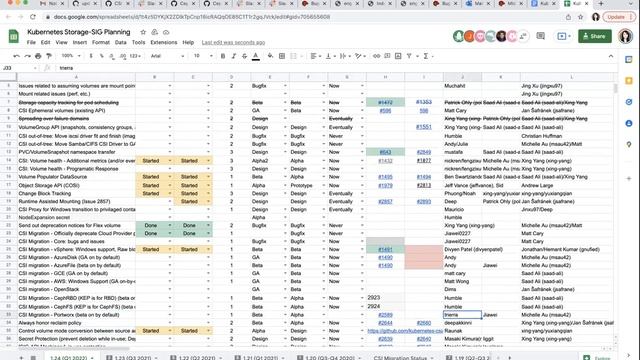Open the Data menu

click(120, 42)
